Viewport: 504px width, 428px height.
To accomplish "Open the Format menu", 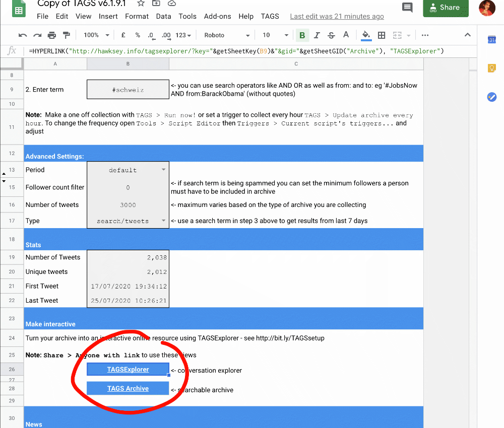I will tap(137, 17).
